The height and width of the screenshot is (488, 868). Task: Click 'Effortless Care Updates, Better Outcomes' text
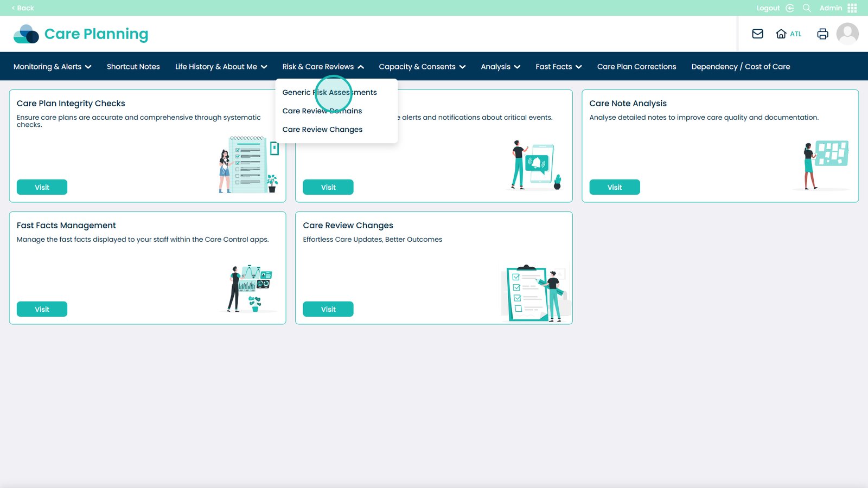pyautogui.click(x=372, y=240)
